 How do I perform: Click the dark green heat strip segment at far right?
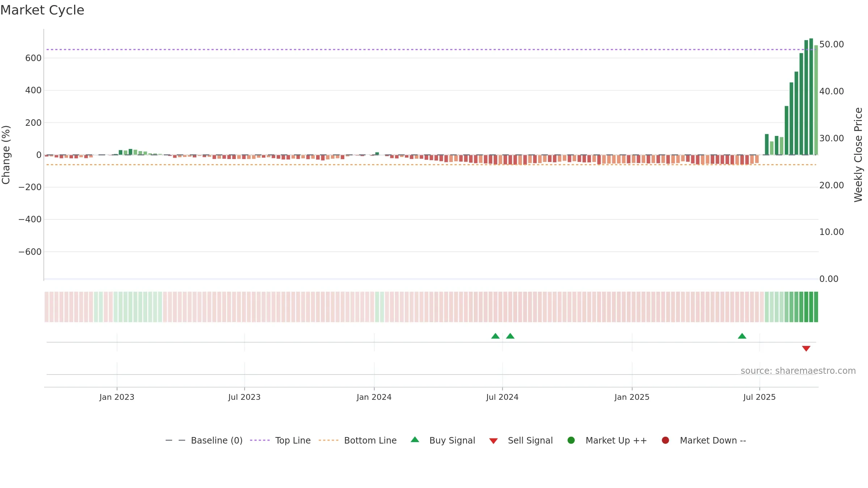tap(816, 307)
